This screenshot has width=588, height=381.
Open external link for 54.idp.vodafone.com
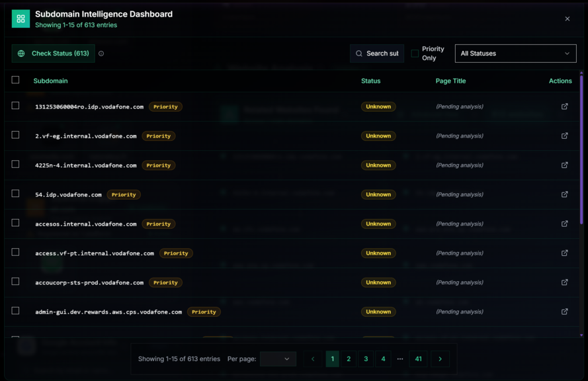(564, 194)
